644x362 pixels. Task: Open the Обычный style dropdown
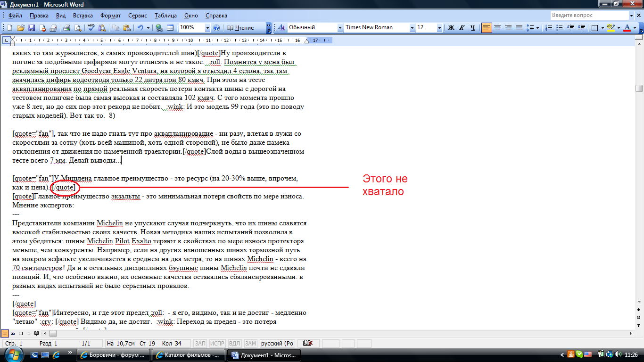pyautogui.click(x=340, y=28)
